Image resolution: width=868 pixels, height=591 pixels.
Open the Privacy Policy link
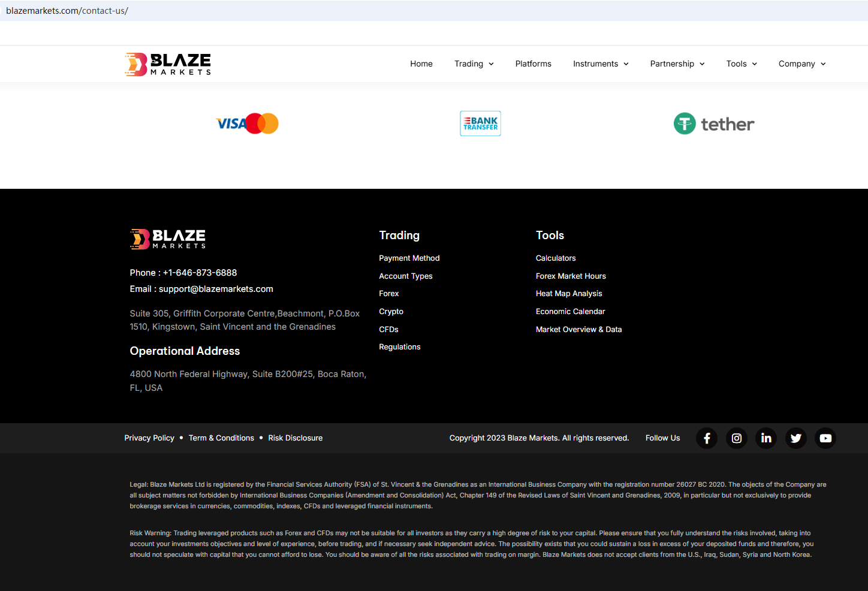(x=149, y=438)
